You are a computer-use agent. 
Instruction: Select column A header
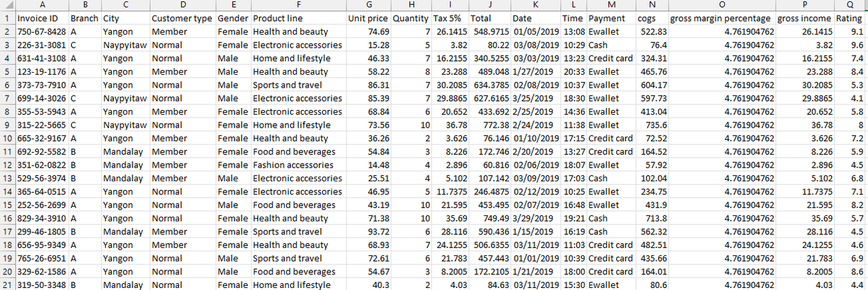pyautogui.click(x=41, y=5)
